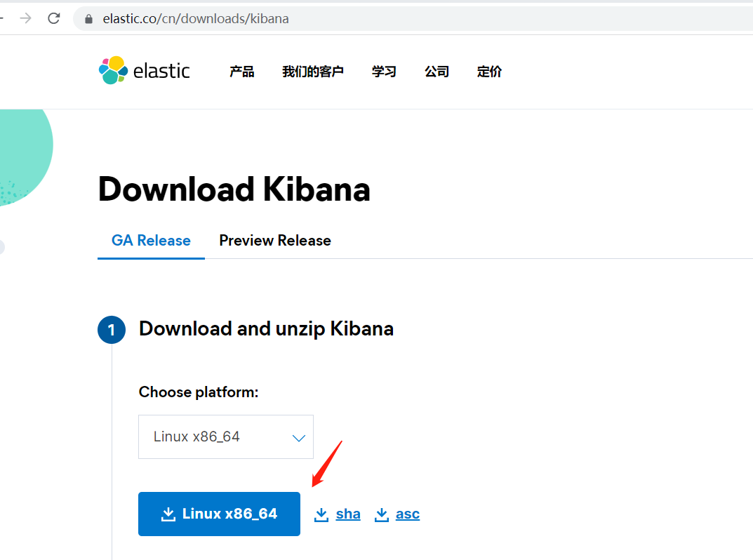This screenshot has height=560, width=753.
Task: Click the download icon beside sha
Action: pyautogui.click(x=321, y=514)
